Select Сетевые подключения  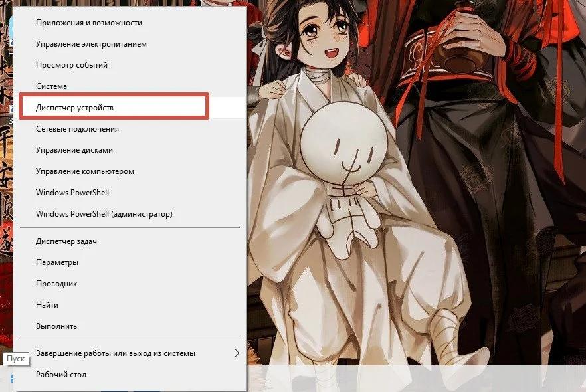(x=130, y=129)
